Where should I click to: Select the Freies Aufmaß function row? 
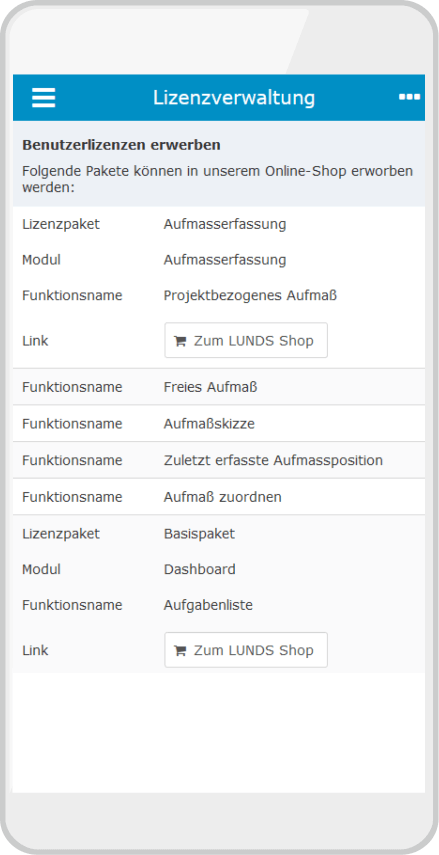[219, 387]
